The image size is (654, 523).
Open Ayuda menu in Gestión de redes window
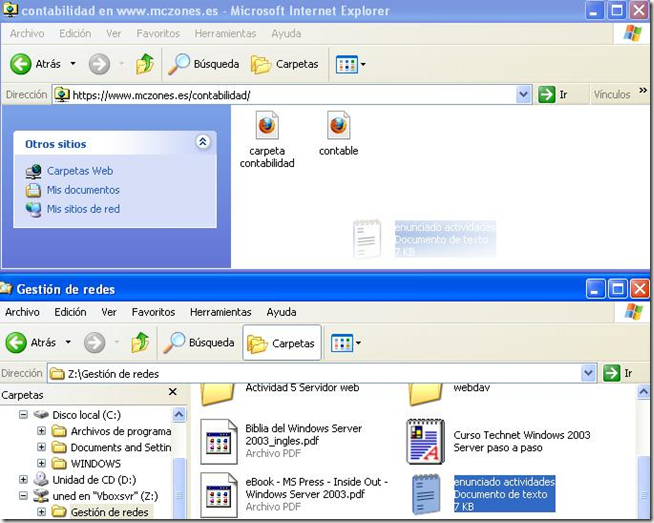click(x=282, y=312)
